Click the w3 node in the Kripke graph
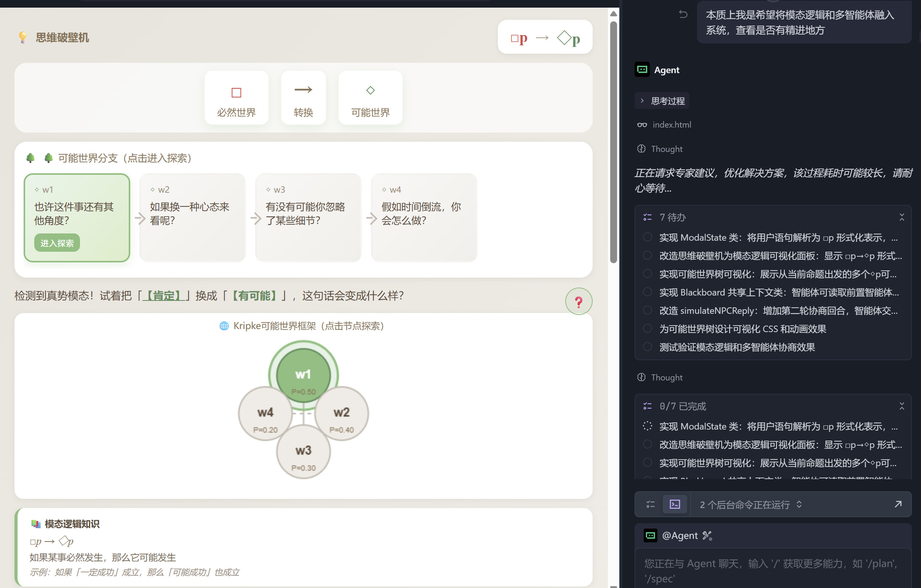Screen dimensions: 921x588 303,452
